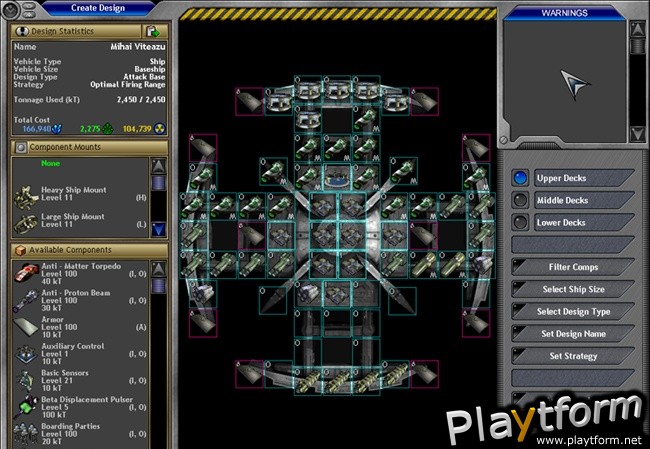
Task: Click the ship name Mihai Viteazu
Action: tap(138, 47)
